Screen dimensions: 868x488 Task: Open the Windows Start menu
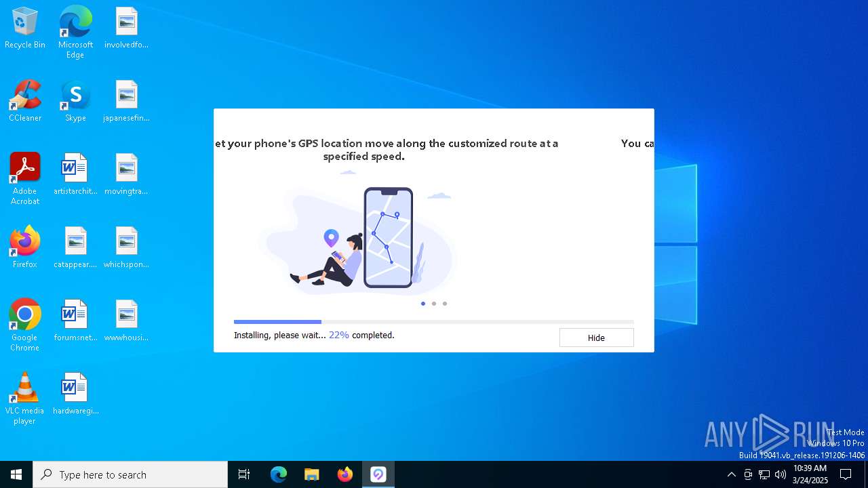[x=16, y=474]
